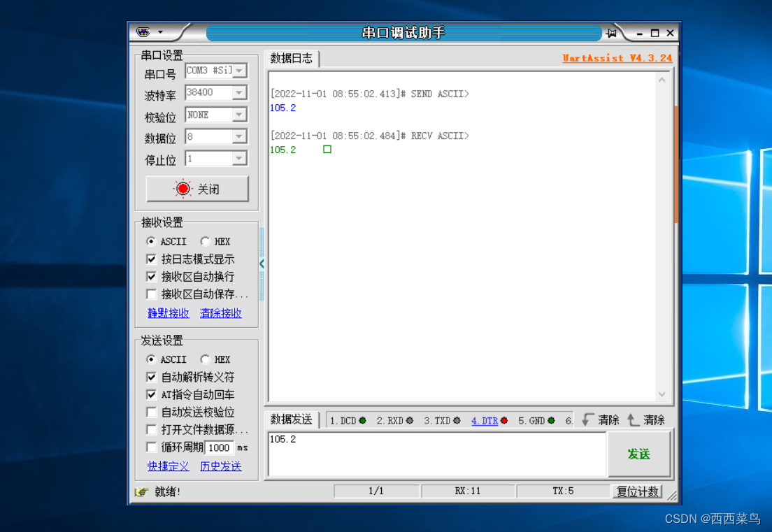The image size is (772, 532).
Task: Click the blue sent 105.2 text
Action: click(x=283, y=108)
